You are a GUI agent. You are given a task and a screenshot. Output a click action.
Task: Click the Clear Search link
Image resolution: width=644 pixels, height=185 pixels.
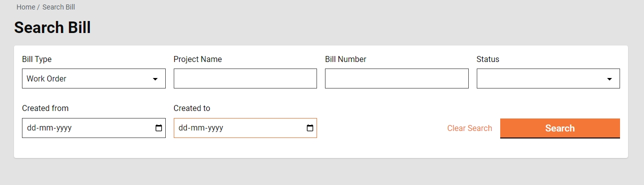(x=470, y=128)
